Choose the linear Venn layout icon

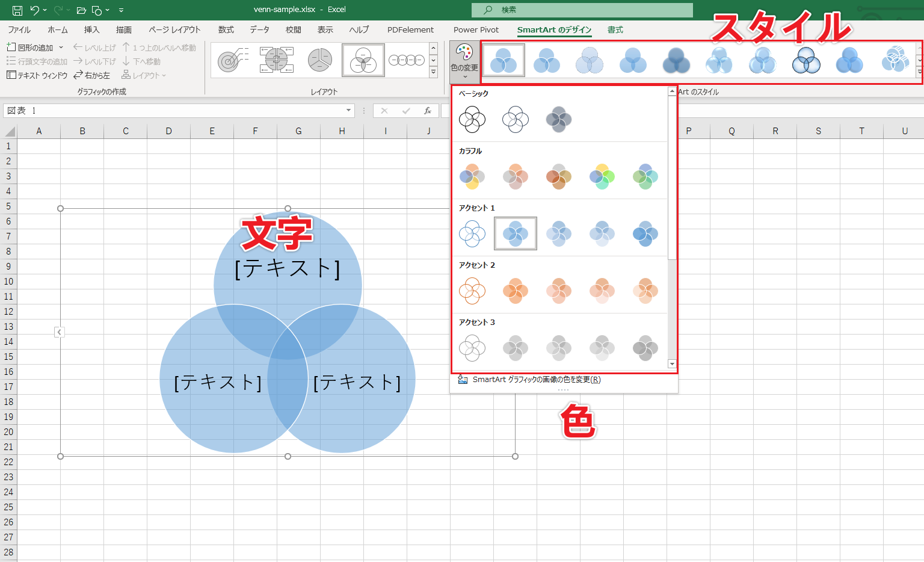pyautogui.click(x=407, y=60)
